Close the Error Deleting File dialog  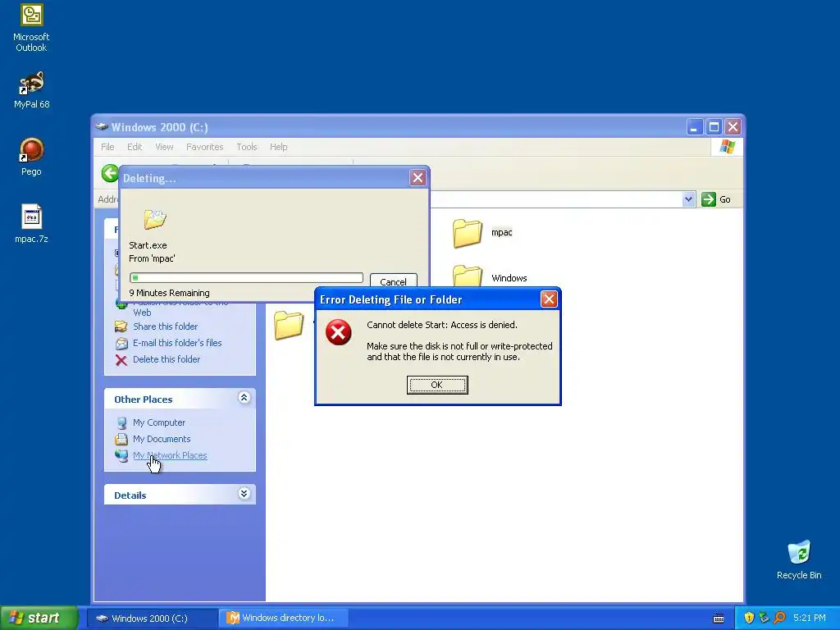pos(549,299)
